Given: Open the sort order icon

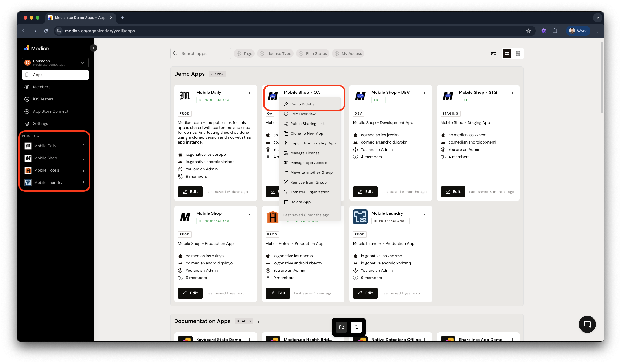Looking at the screenshot, I should (493, 53).
